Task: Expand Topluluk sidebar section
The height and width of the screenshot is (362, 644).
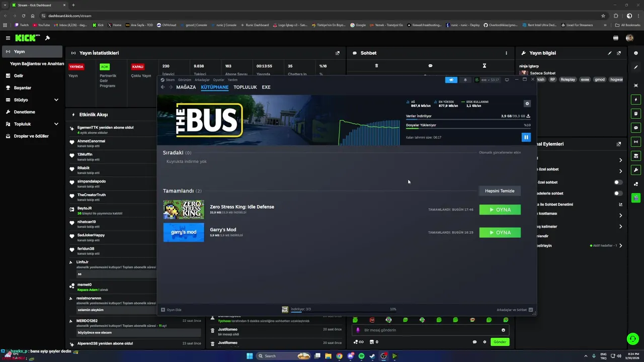Action: 56,124
